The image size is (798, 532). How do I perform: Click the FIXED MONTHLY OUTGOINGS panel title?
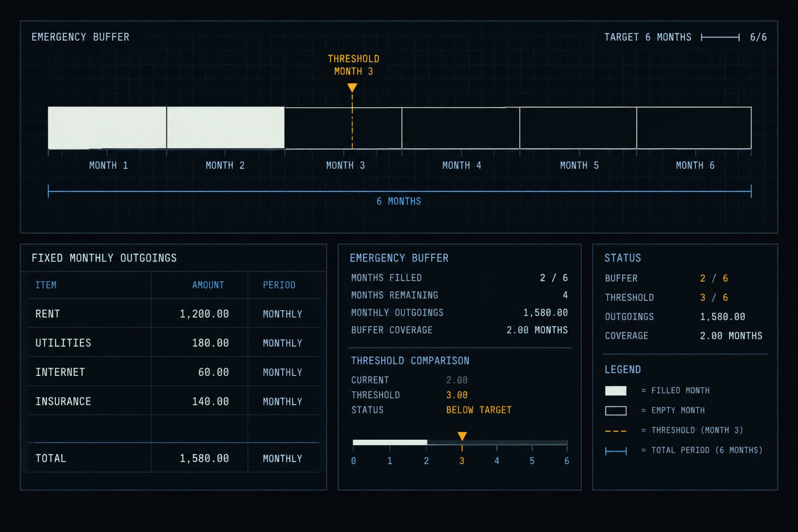tap(104, 258)
